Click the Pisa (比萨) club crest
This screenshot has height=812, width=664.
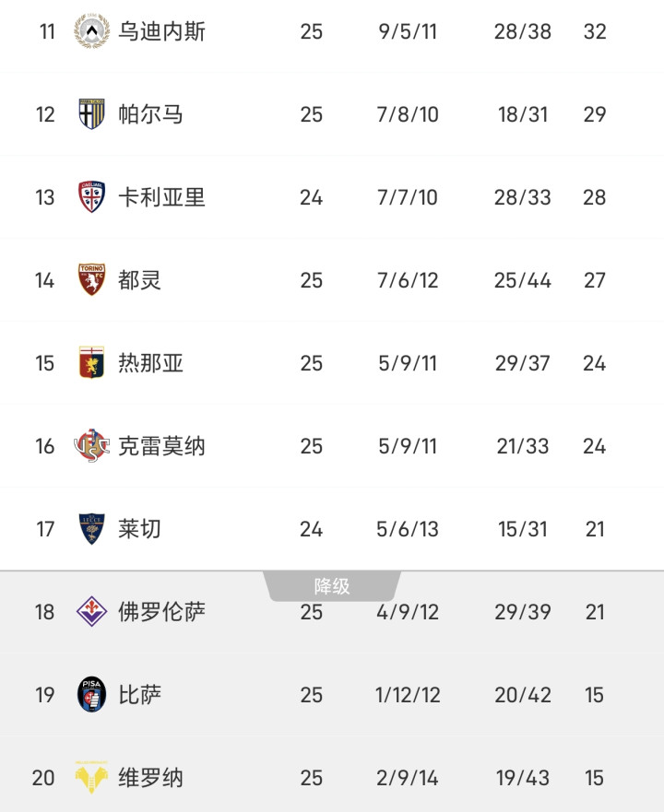(x=91, y=695)
